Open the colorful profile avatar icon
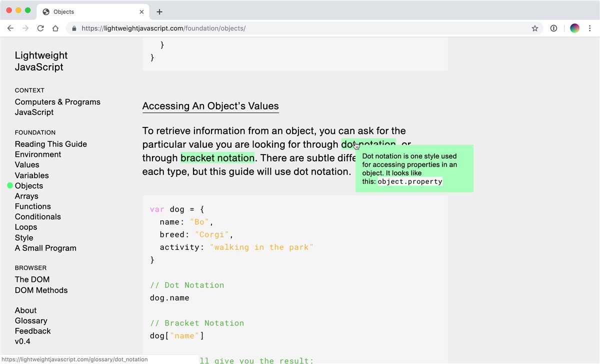The height and width of the screenshot is (364, 600). (574, 28)
